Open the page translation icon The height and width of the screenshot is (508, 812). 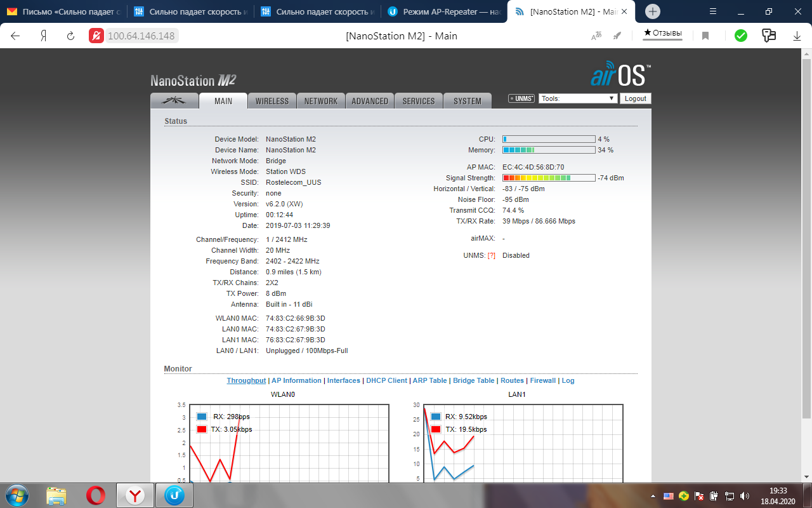(x=596, y=36)
